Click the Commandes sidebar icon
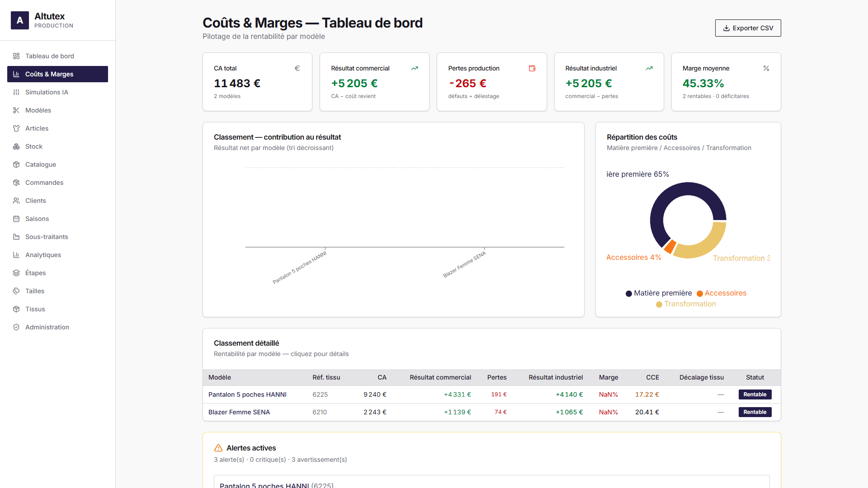Screen dimensions: 868x488 point(16,183)
